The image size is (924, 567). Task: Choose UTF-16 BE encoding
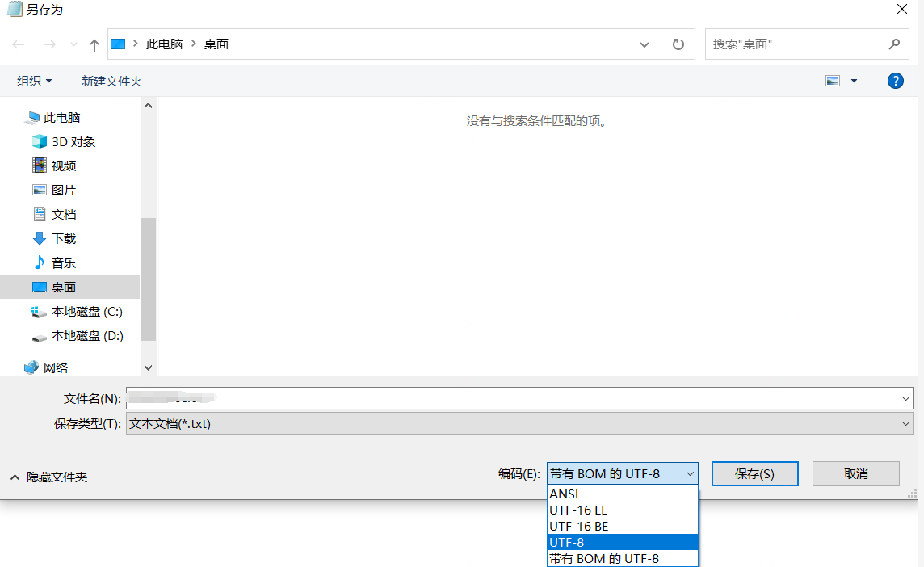(x=623, y=527)
